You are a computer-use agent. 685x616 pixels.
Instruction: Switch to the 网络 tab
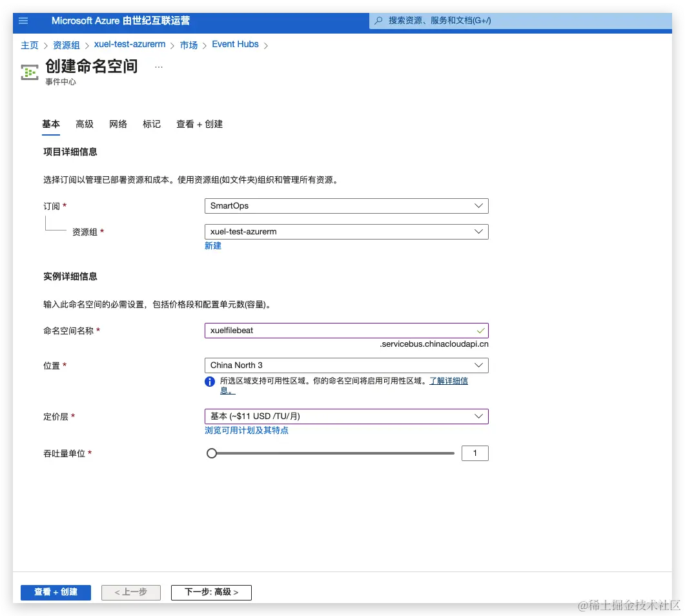tap(118, 124)
